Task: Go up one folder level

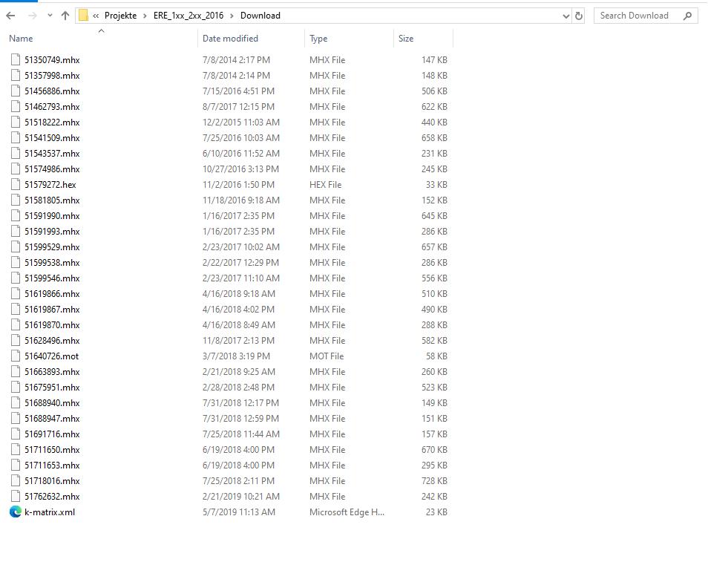Action: pyautogui.click(x=65, y=16)
